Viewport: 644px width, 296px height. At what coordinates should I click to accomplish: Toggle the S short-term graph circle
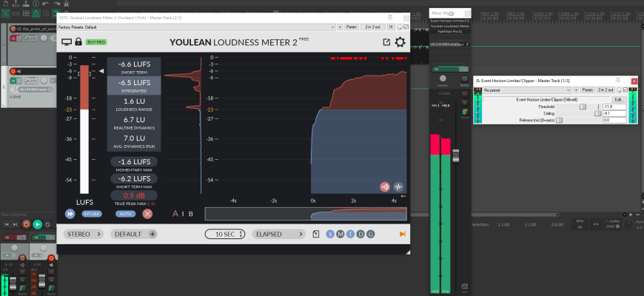[x=330, y=234]
